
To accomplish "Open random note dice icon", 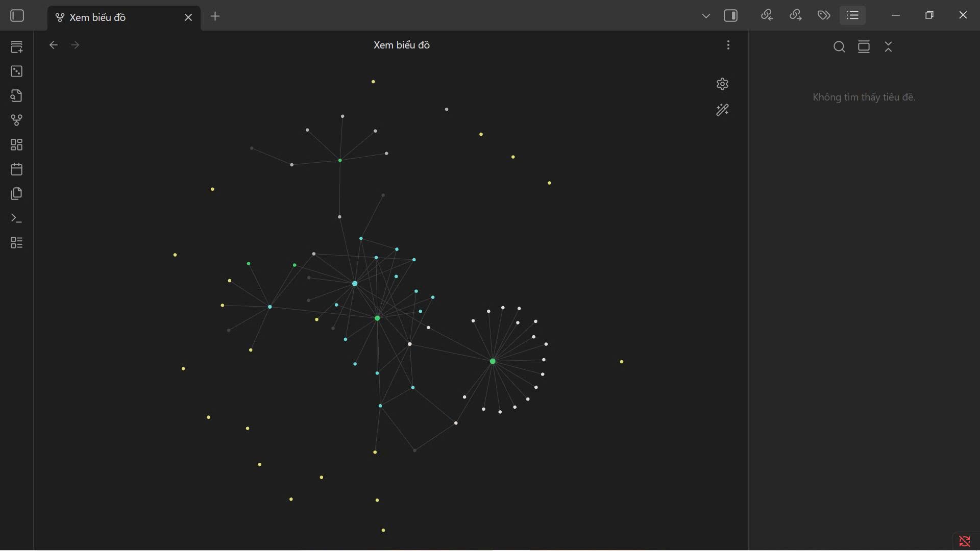I will click(x=16, y=71).
